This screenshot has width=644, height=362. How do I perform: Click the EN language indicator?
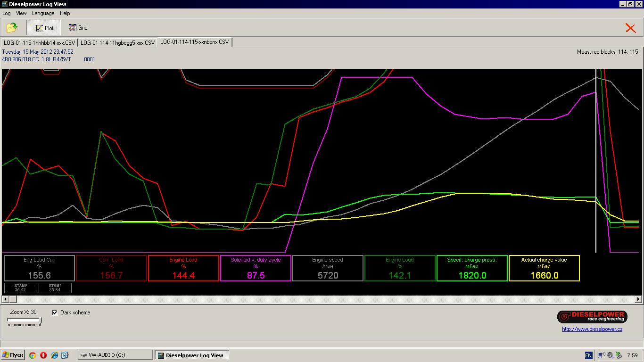[x=588, y=355]
